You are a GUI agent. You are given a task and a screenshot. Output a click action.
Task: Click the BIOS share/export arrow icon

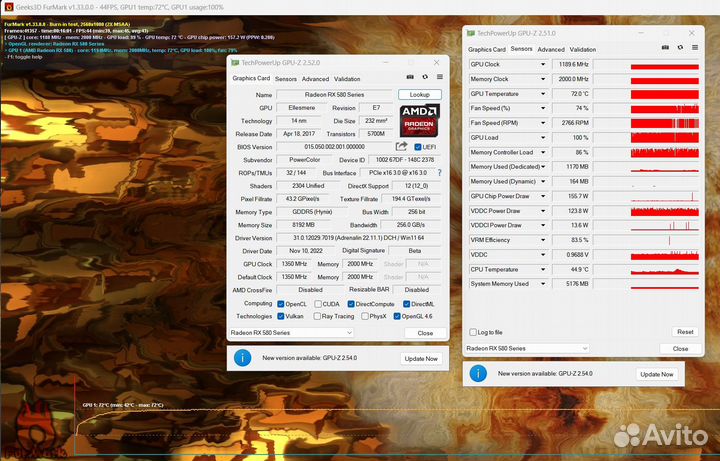tap(401, 146)
